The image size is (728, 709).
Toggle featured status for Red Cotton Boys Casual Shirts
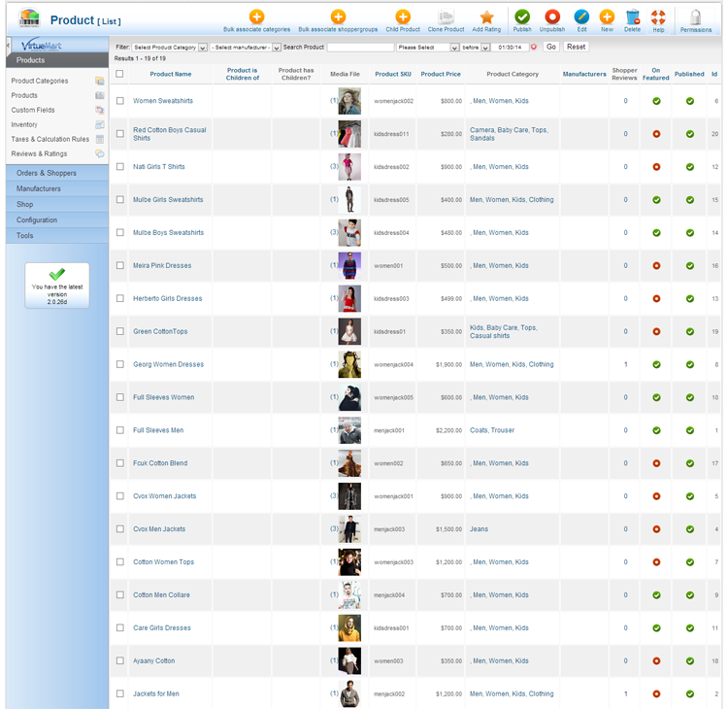pyautogui.click(x=656, y=134)
